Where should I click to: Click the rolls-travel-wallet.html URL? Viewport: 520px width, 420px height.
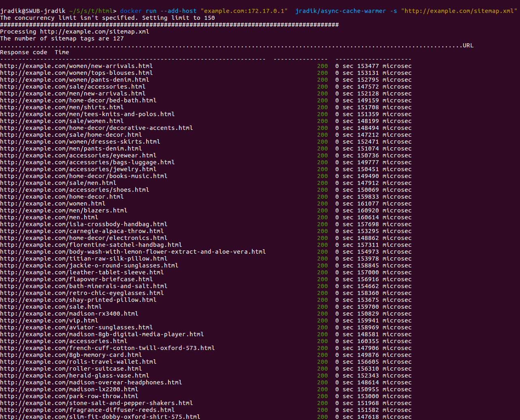tap(78, 362)
